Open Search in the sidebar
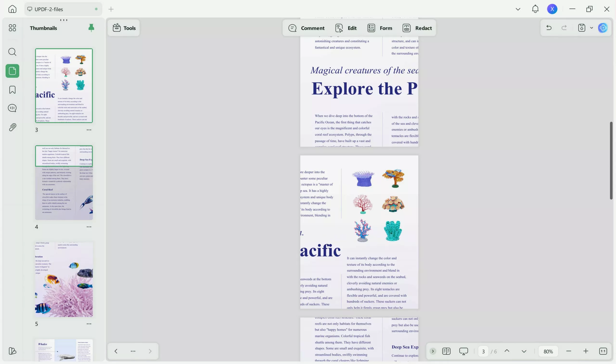 coord(12,52)
